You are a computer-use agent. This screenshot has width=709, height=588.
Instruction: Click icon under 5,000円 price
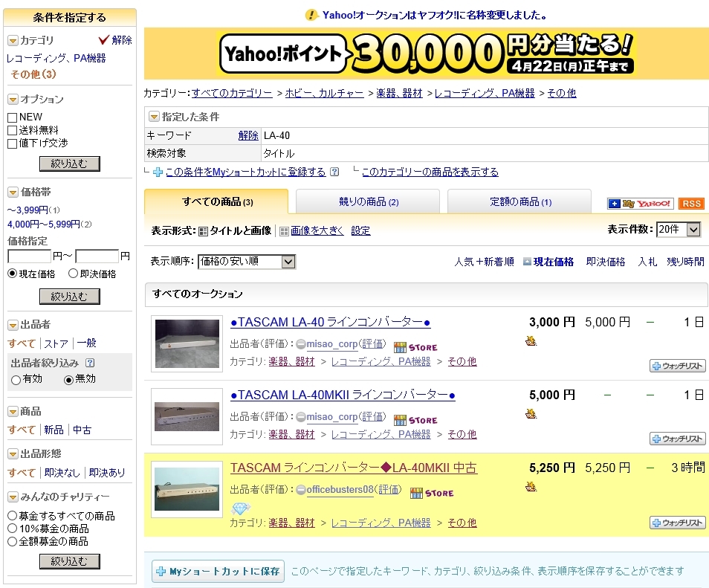(x=531, y=414)
